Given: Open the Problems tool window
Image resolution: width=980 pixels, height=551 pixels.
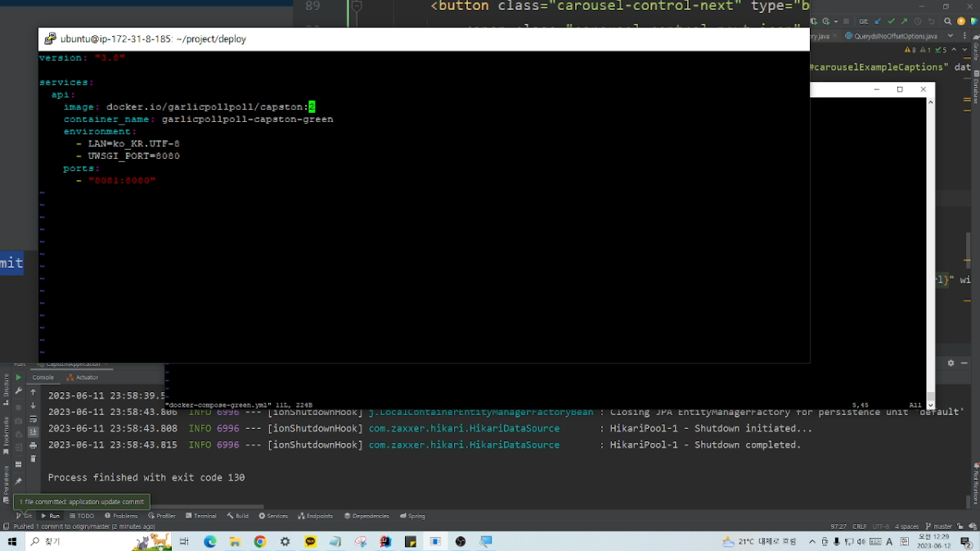Looking at the screenshot, I should (x=121, y=516).
